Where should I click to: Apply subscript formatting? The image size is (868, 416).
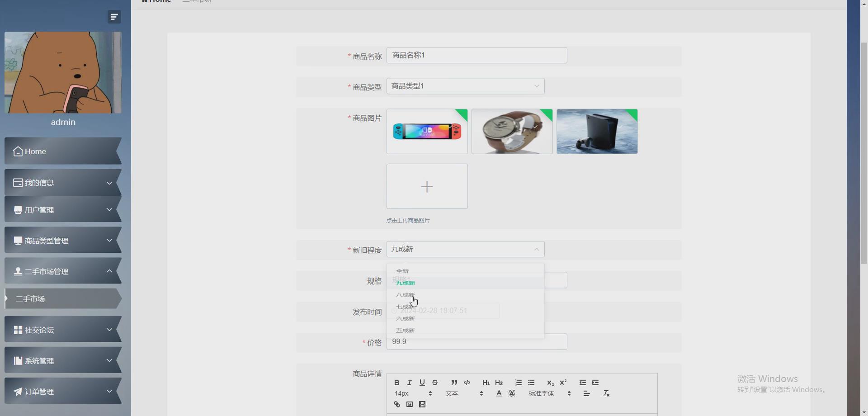[x=550, y=383]
